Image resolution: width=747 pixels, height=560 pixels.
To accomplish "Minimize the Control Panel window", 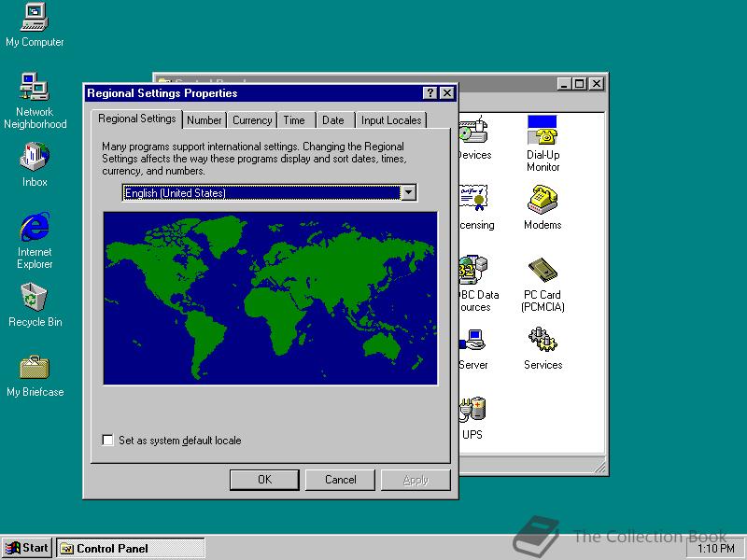I will (x=564, y=84).
